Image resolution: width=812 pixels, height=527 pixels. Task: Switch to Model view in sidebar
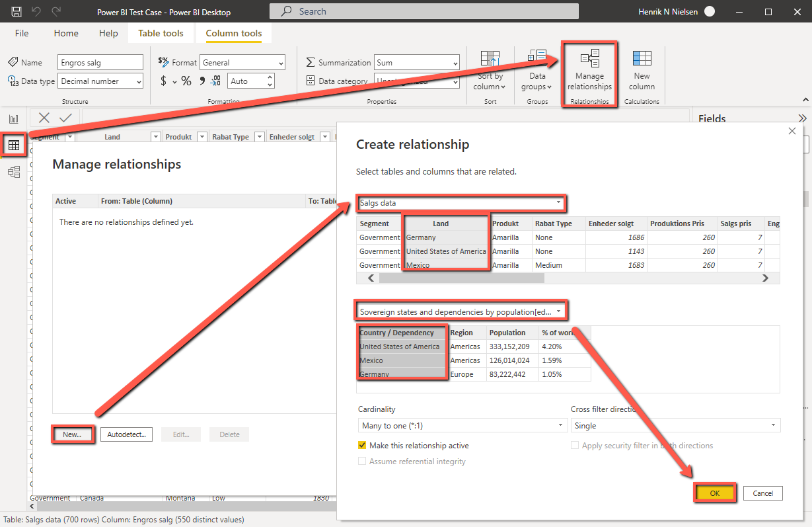pos(13,172)
